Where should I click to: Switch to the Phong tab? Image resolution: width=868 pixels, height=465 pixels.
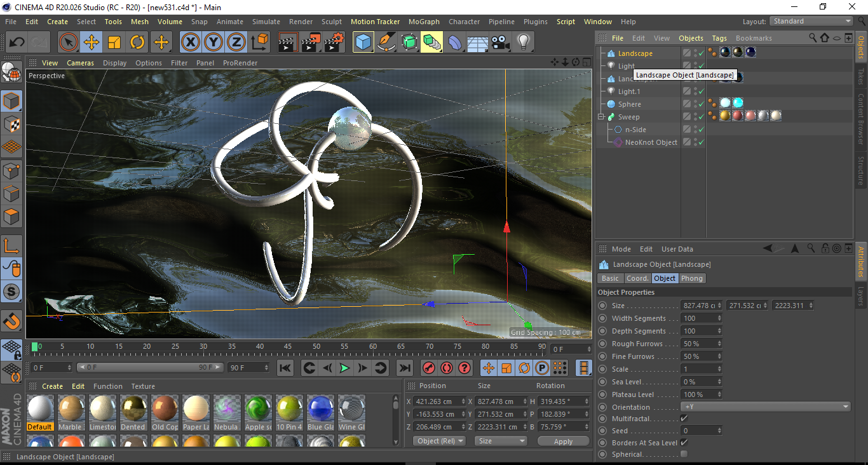point(692,278)
